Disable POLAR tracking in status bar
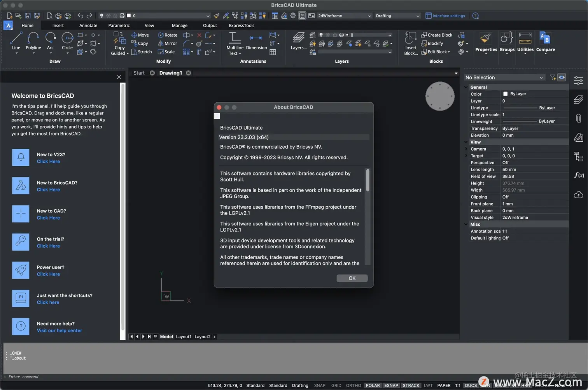 tap(373, 385)
